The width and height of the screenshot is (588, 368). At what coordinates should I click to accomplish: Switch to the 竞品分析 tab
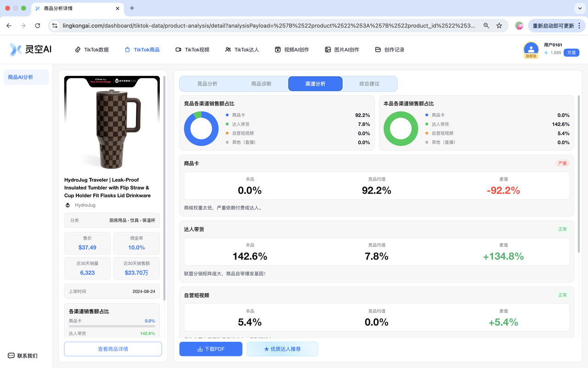point(207,84)
